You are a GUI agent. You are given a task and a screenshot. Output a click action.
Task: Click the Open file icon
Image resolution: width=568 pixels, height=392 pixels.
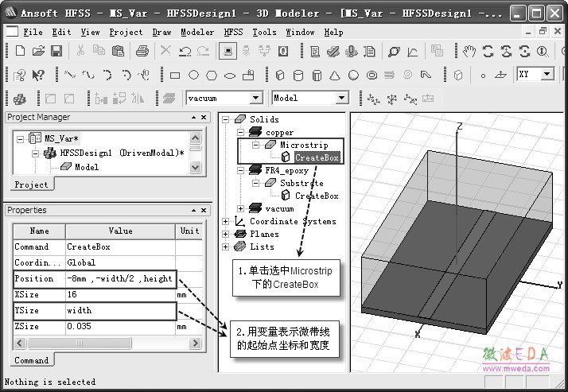[38, 51]
